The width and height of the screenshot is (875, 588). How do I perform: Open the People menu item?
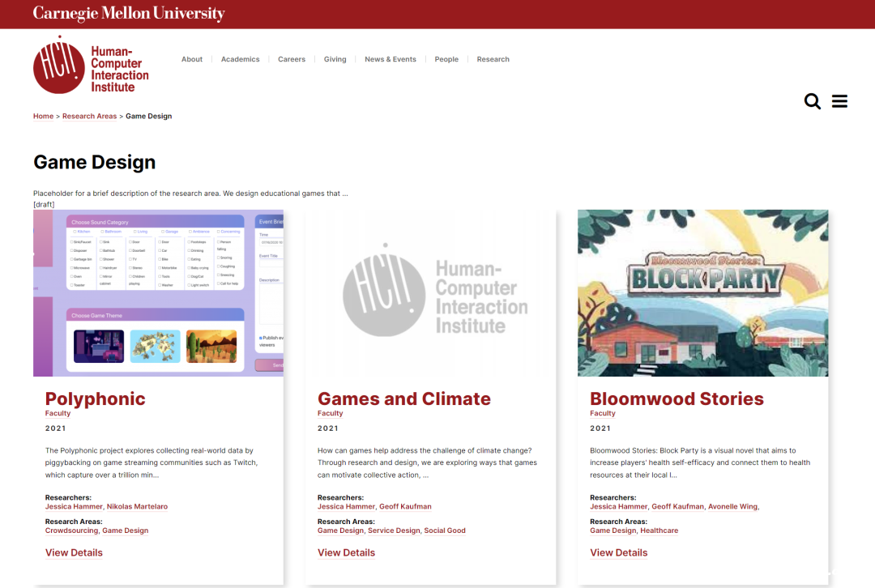click(446, 59)
